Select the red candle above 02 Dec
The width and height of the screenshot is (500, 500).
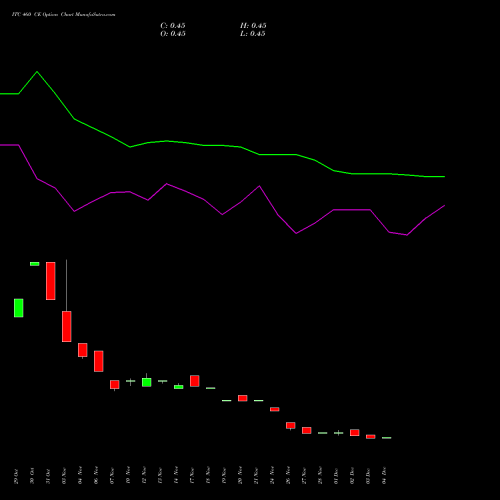click(x=355, y=433)
